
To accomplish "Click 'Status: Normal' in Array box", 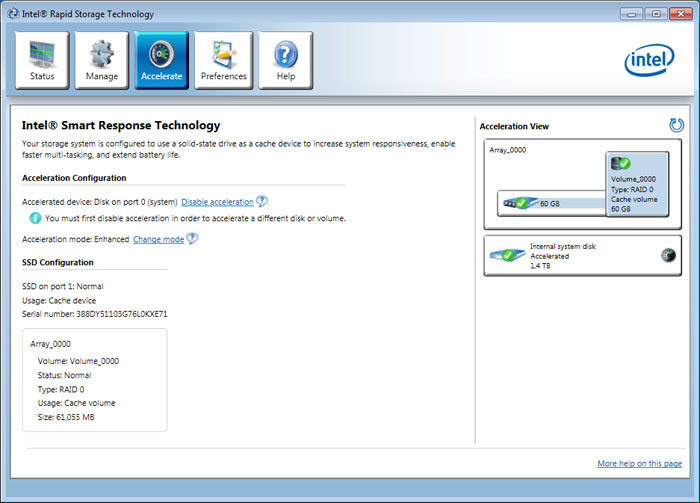I will tap(64, 375).
